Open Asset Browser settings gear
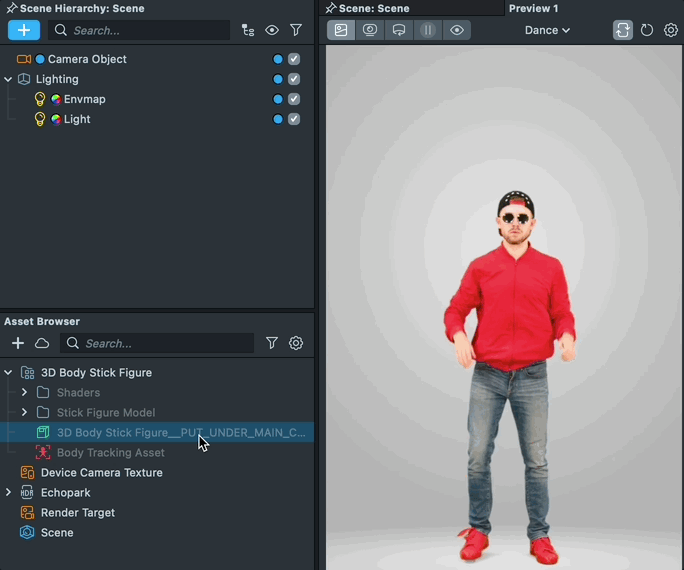The width and height of the screenshot is (684, 570). point(296,343)
